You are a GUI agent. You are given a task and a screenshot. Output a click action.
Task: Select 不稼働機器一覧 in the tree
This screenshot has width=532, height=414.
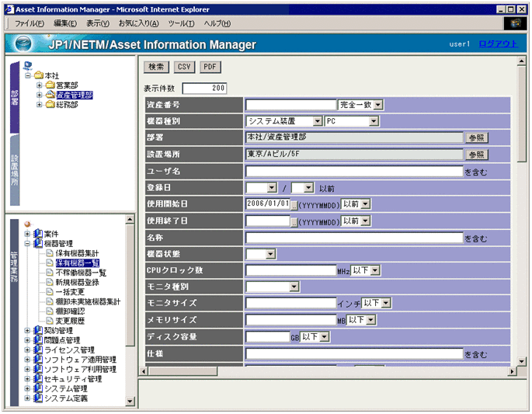pyautogui.click(x=81, y=273)
